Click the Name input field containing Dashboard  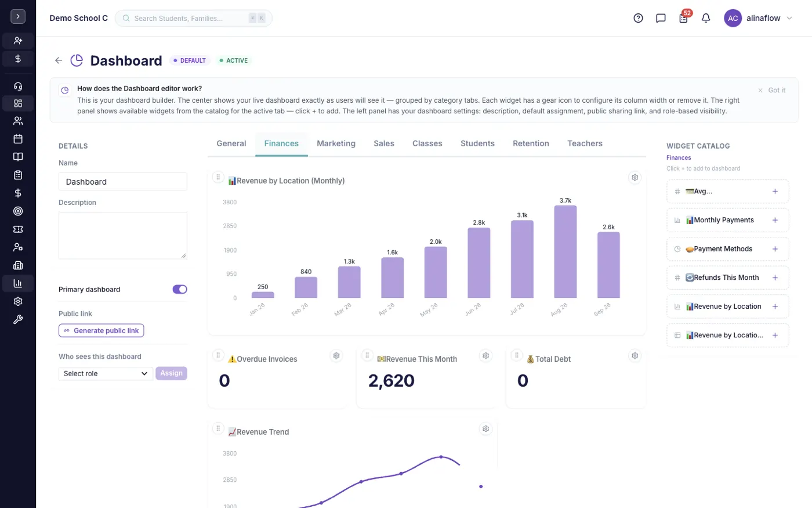(123, 182)
